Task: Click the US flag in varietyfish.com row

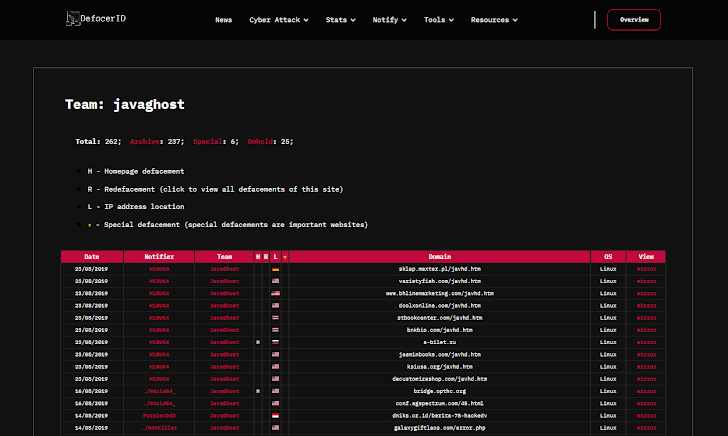Action: 275,281
